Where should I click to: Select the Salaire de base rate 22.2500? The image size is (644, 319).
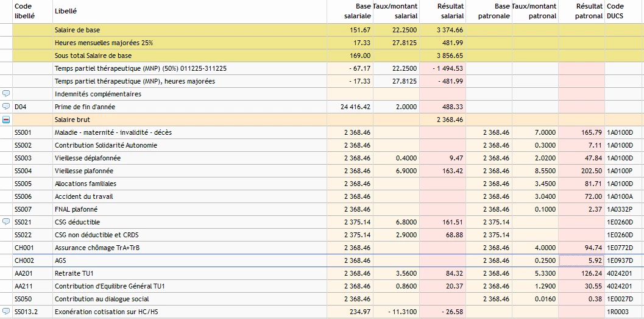click(396, 30)
